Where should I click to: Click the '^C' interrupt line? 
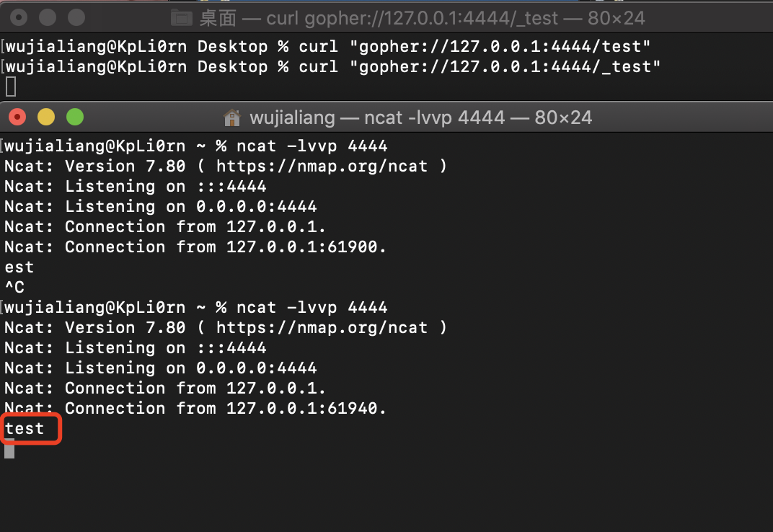15,287
